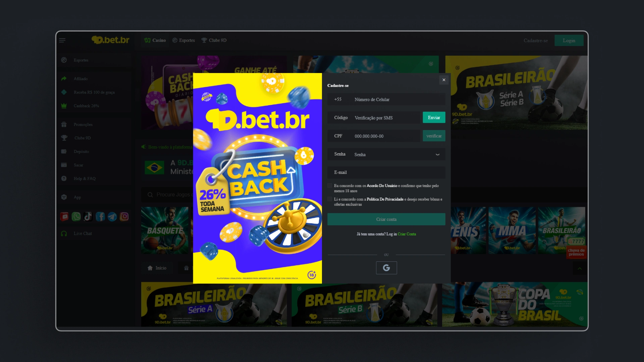Open the Instagram social icon
Image resolution: width=644 pixels, height=362 pixels.
124,217
